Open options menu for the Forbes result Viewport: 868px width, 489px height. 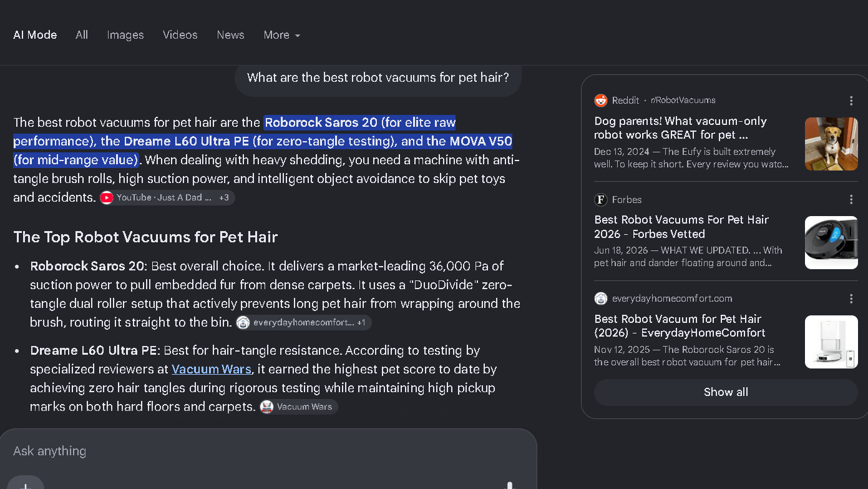851,199
